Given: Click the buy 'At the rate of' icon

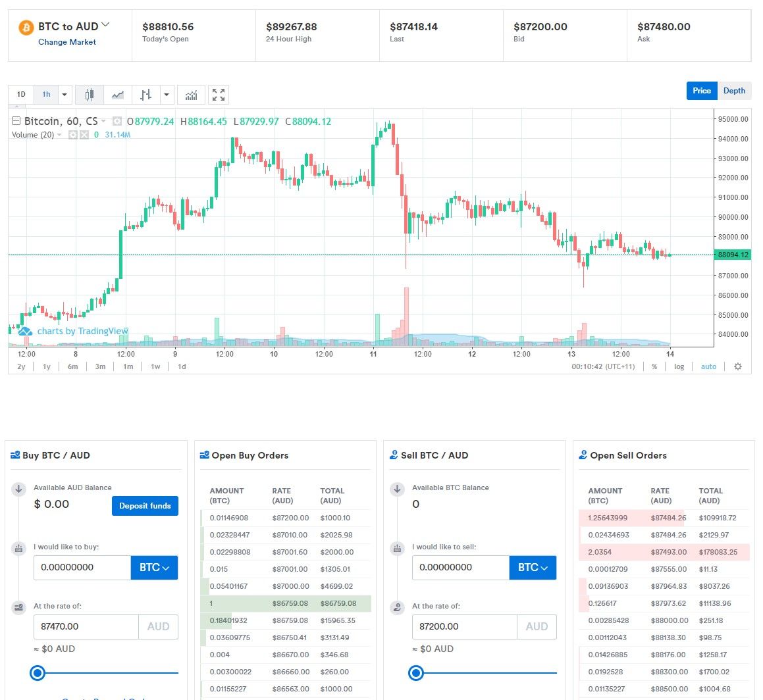Looking at the screenshot, I should (18, 608).
